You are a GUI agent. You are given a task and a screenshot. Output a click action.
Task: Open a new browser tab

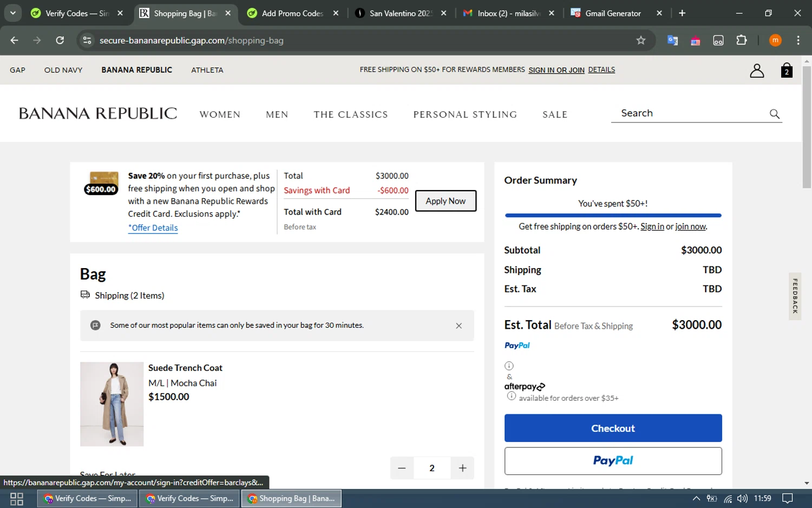[682, 13]
